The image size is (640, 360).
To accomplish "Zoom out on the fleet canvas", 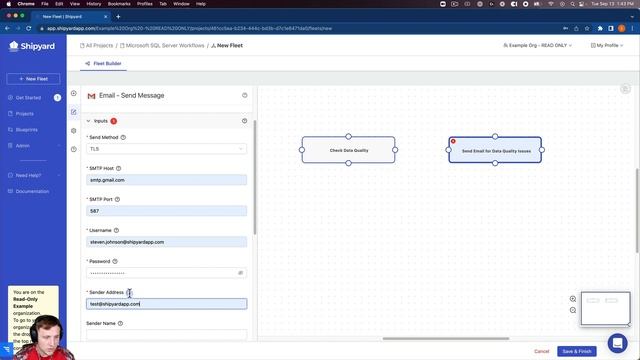I will [x=573, y=311].
